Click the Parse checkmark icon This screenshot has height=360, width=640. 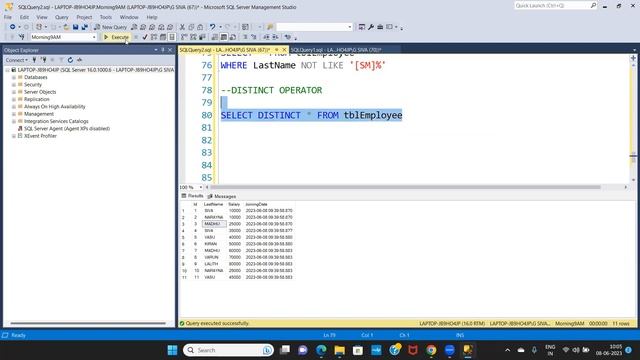point(144,37)
